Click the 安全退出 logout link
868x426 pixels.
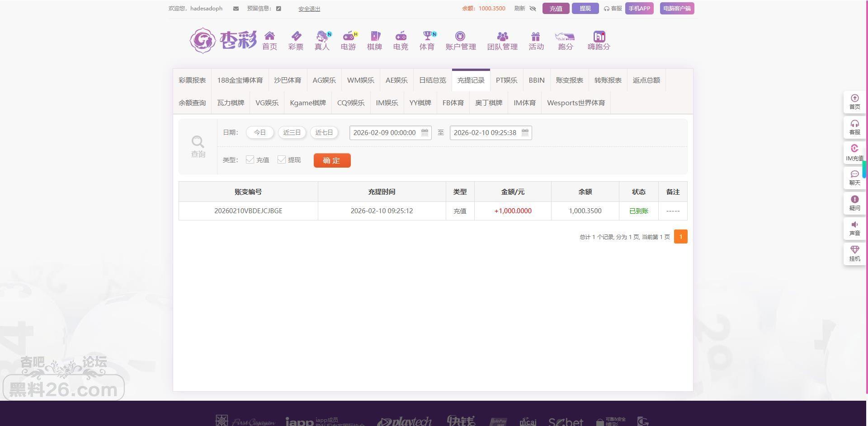[x=309, y=9]
